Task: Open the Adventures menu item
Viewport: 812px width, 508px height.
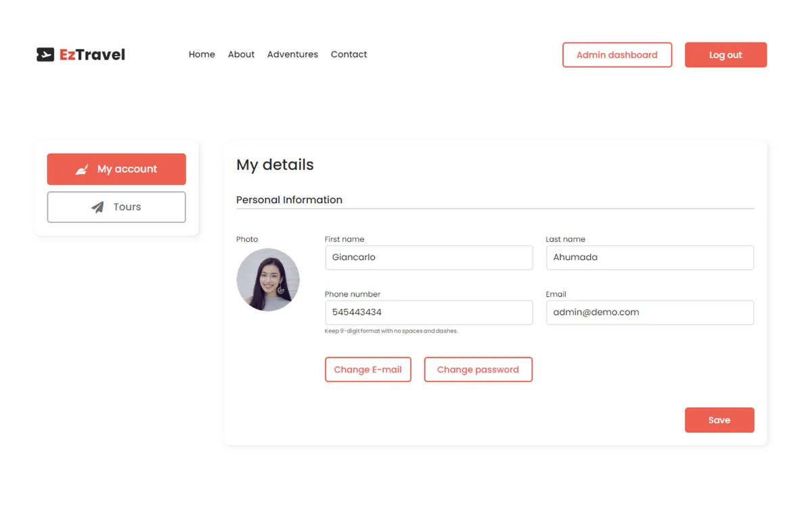Action: (292, 54)
